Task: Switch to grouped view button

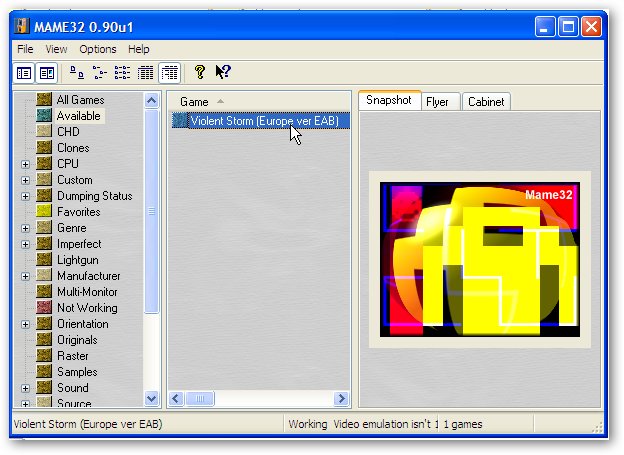Action: [x=170, y=73]
